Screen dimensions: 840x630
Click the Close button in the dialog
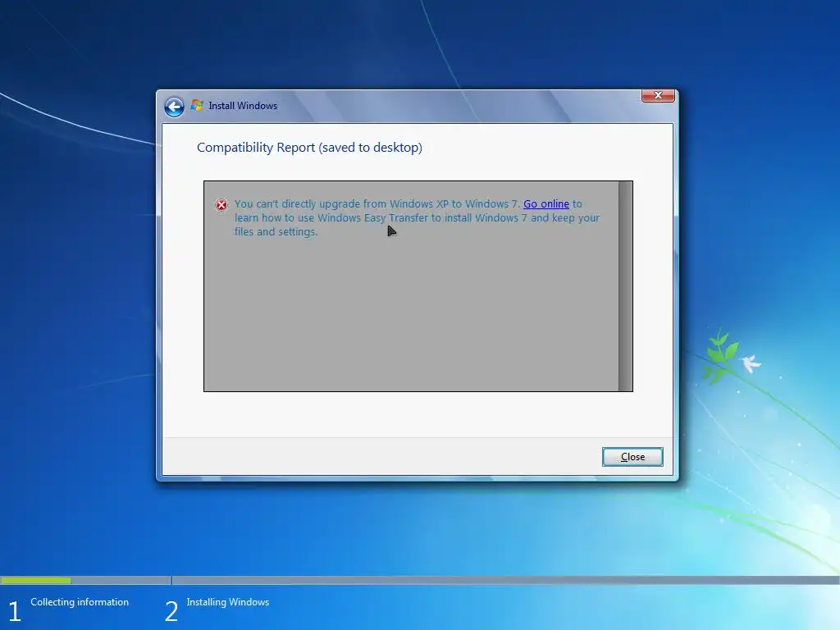[x=632, y=457]
